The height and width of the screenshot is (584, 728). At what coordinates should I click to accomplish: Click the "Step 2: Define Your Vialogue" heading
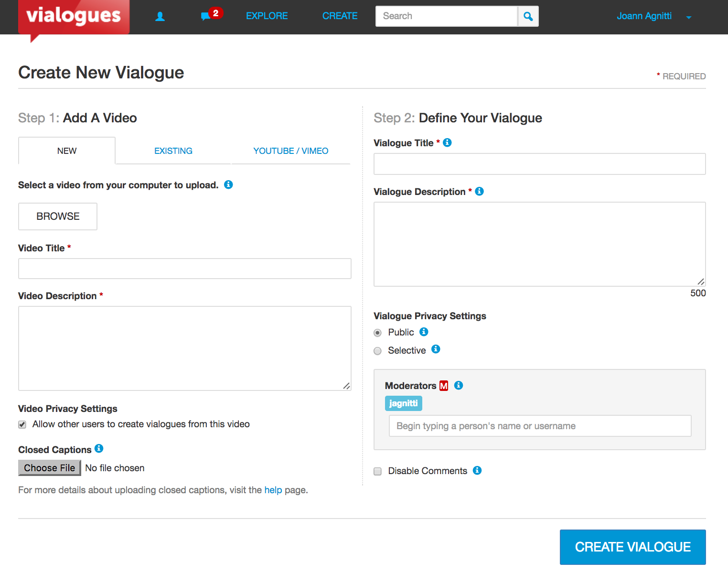(458, 118)
